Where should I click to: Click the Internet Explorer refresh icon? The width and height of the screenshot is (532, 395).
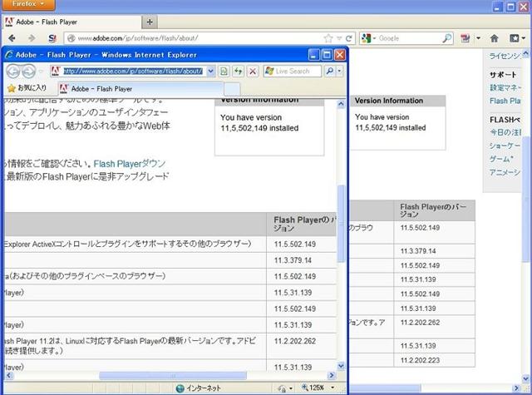[239, 72]
